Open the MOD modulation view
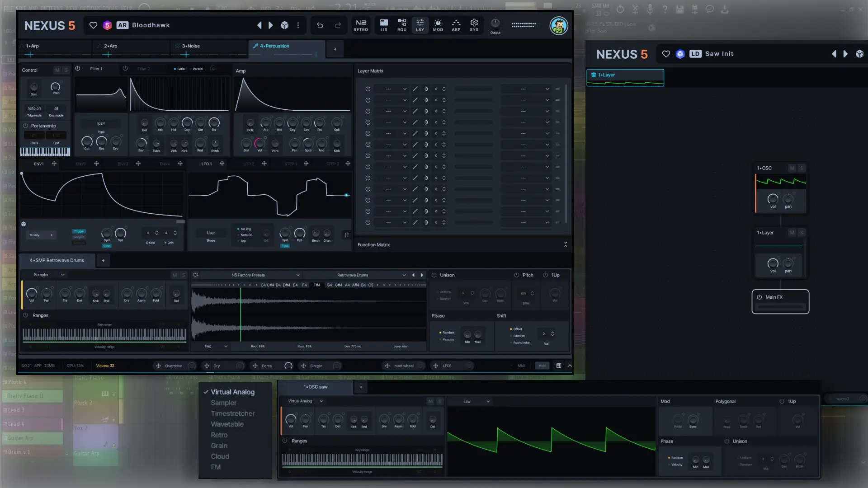Viewport: 868px width, 488px height. tap(438, 25)
